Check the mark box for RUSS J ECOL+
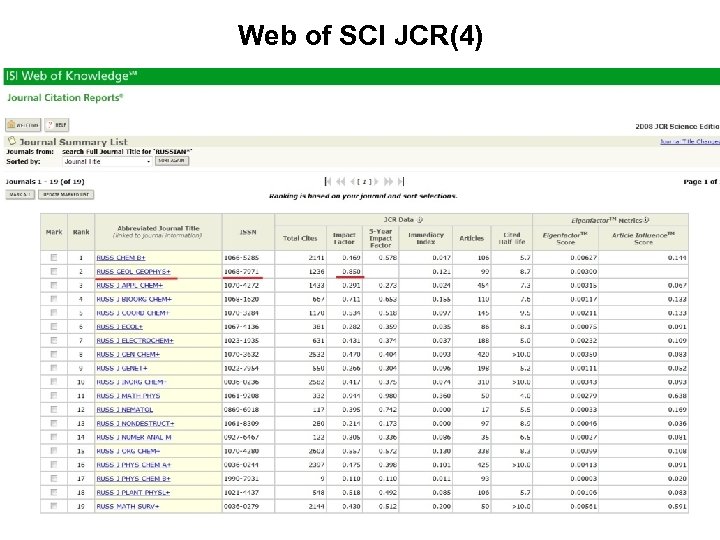This screenshot has width=720, height=540. 54,326
